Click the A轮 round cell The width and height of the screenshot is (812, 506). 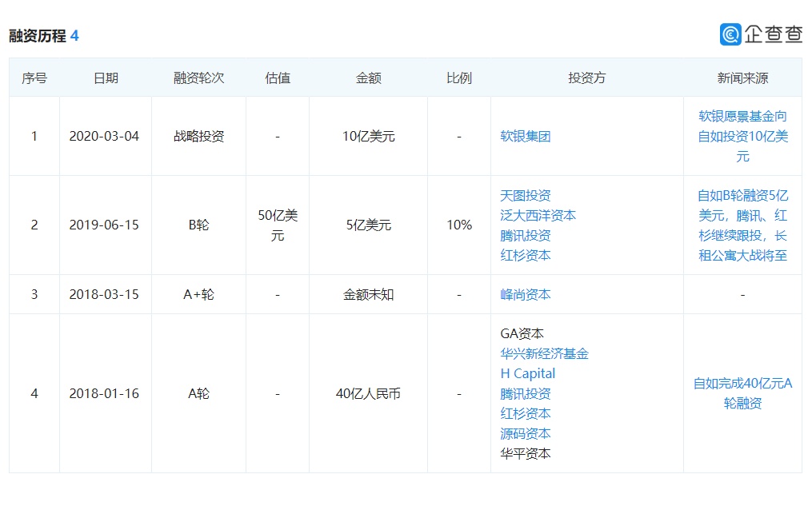pyautogui.click(x=199, y=394)
